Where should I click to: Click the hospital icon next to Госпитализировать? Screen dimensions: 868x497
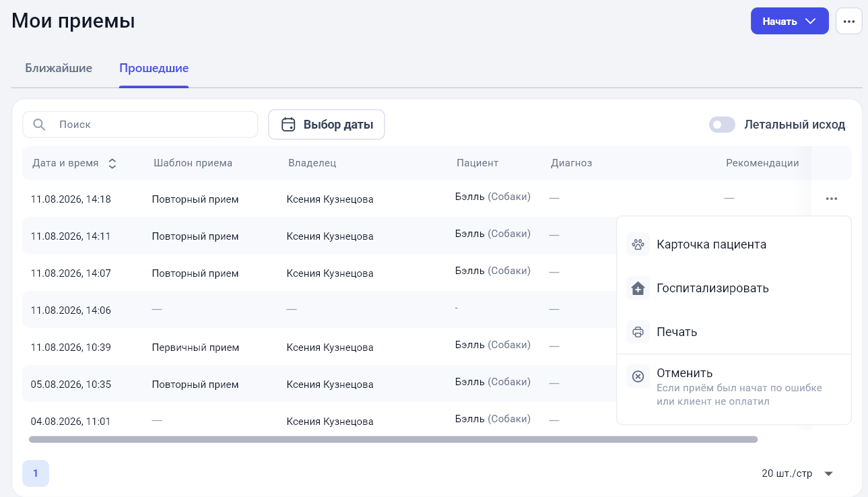(x=638, y=288)
